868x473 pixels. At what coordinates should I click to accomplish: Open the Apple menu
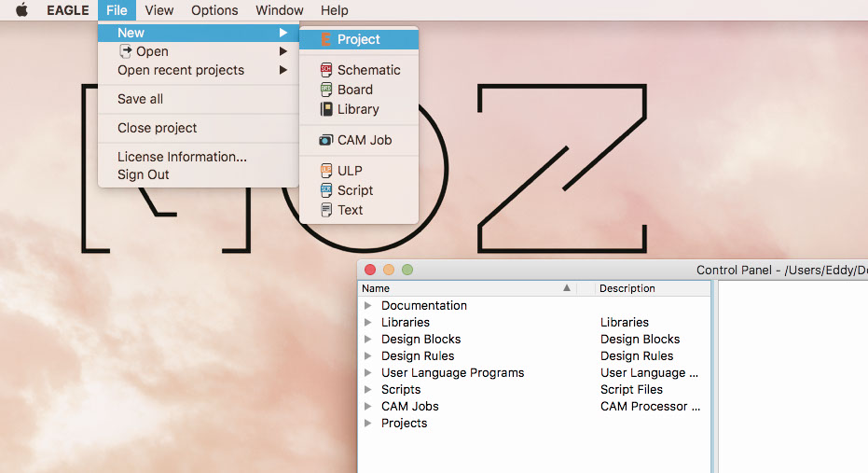[x=21, y=10]
